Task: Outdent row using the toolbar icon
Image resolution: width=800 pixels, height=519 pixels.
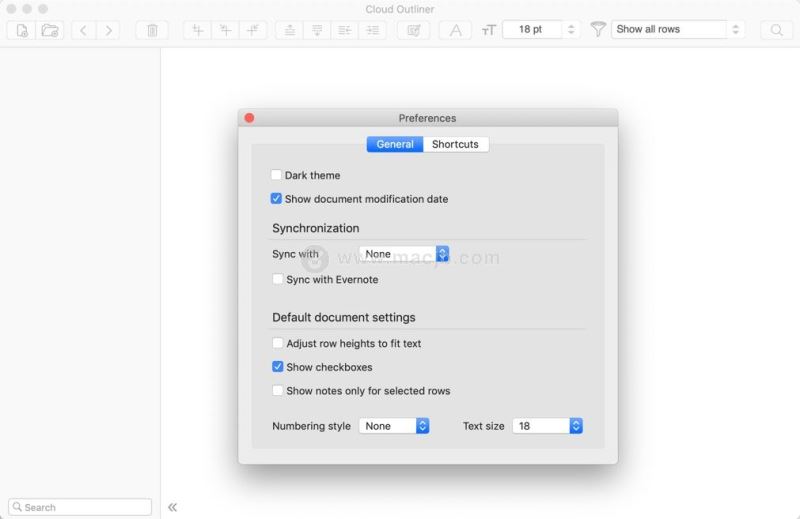Action: [x=344, y=30]
